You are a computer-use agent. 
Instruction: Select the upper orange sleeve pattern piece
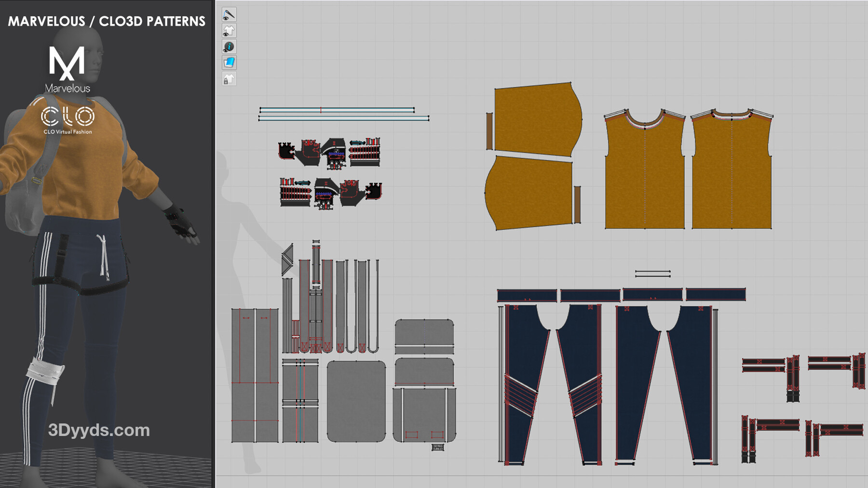click(535, 119)
